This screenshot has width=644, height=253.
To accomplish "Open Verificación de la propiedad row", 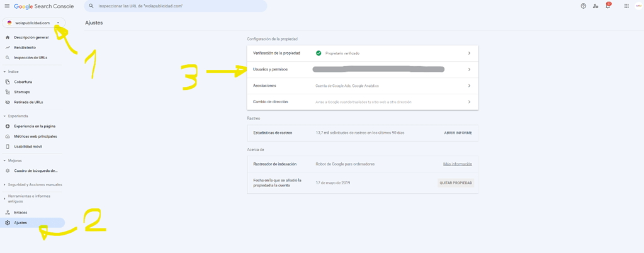I will (363, 53).
